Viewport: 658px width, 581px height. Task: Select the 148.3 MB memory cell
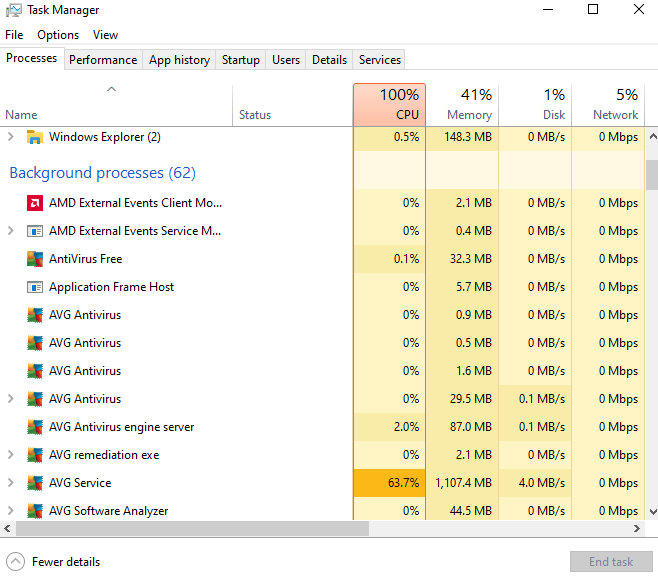tap(462, 137)
